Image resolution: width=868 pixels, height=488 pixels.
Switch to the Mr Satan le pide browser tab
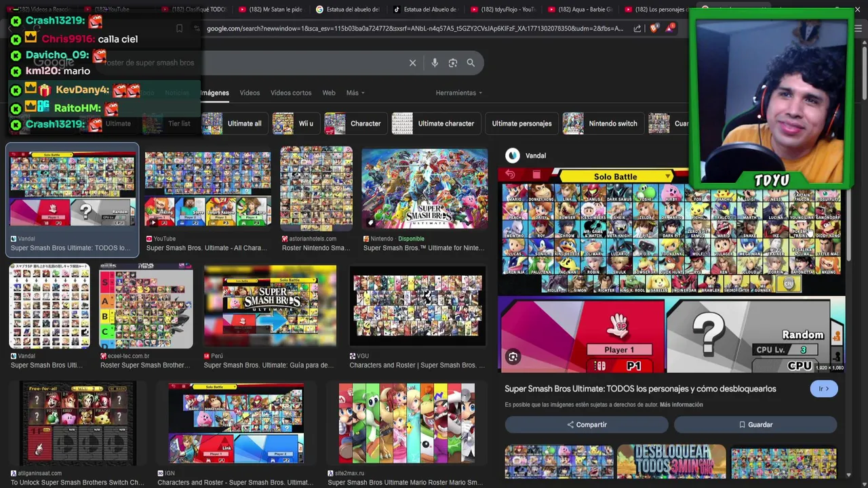tap(270, 9)
